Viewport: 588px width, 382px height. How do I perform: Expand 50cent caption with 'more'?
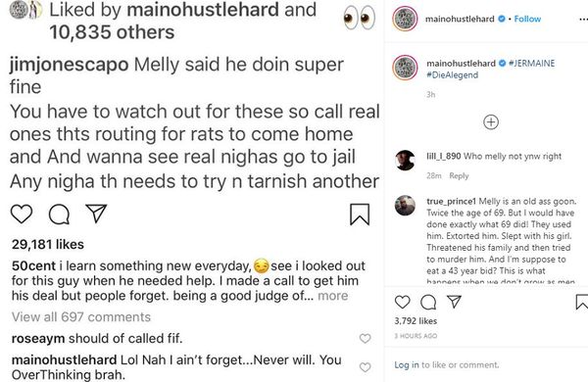[x=332, y=296]
